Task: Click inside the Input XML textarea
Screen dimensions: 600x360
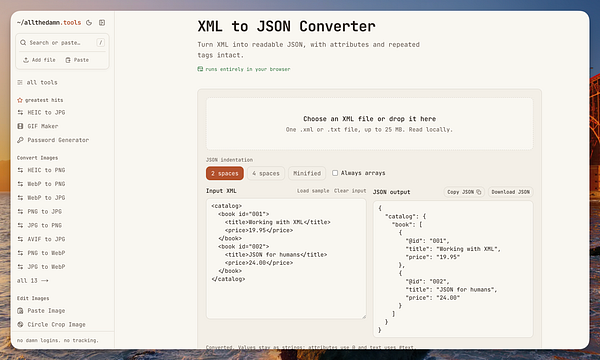Action: tap(286, 259)
